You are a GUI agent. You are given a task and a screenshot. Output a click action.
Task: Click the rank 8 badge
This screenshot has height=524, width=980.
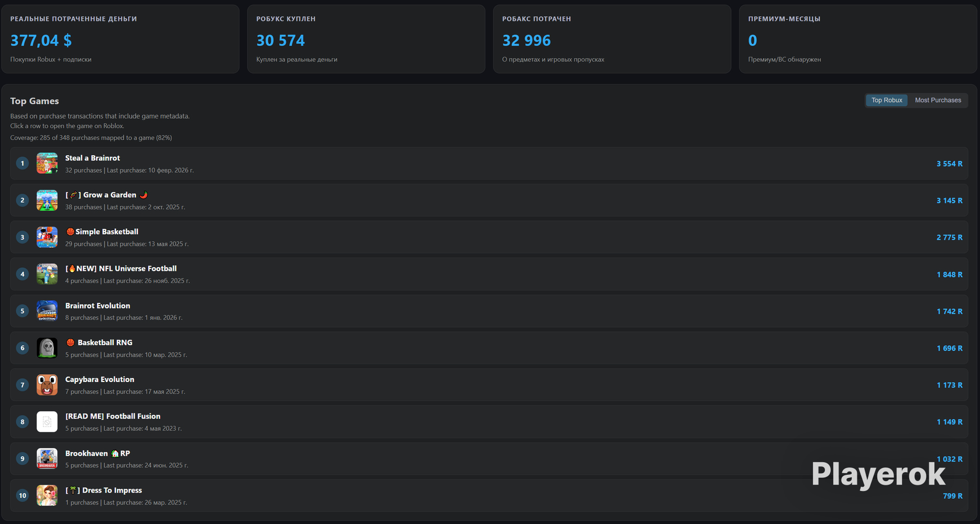[23, 422]
